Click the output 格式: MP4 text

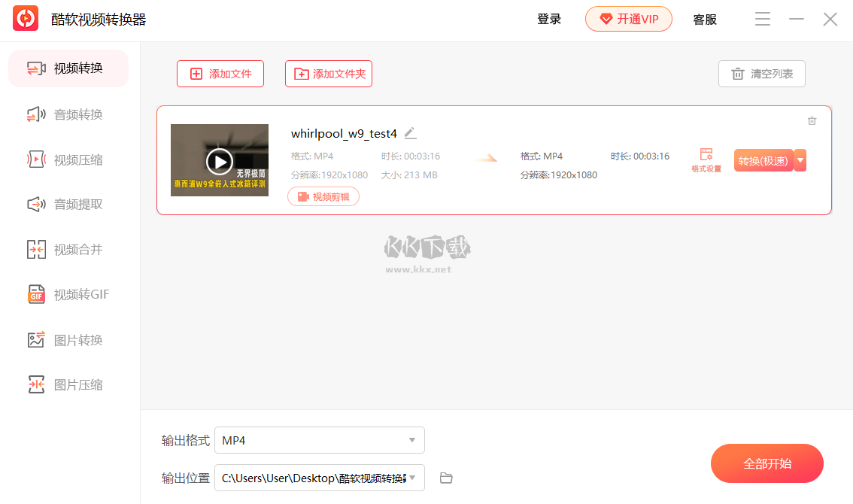coord(542,156)
